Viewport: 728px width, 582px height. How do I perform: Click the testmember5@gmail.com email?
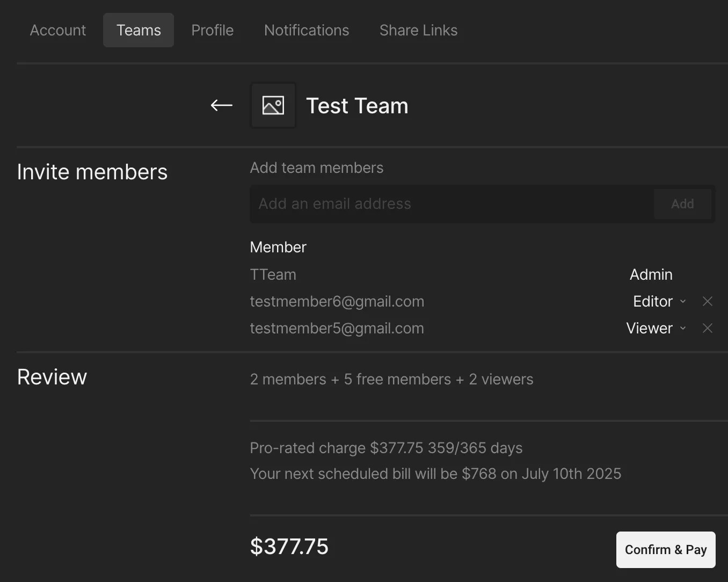(337, 328)
